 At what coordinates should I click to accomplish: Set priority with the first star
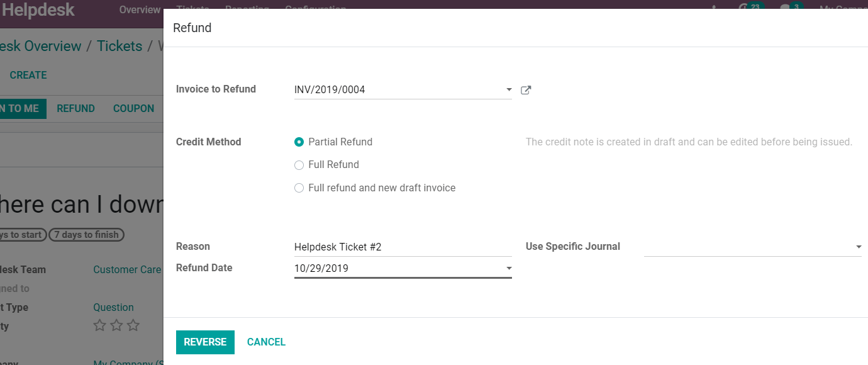pyautogui.click(x=99, y=325)
